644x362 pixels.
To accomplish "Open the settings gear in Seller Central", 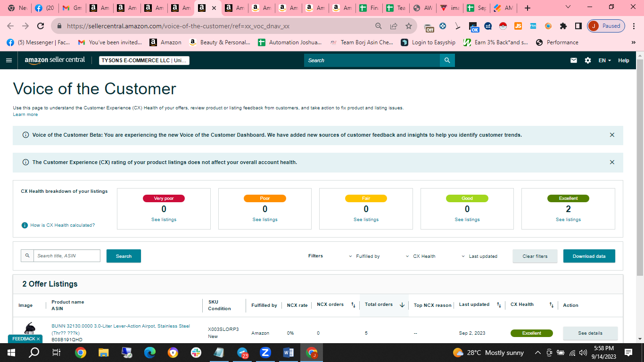I will pos(587,60).
